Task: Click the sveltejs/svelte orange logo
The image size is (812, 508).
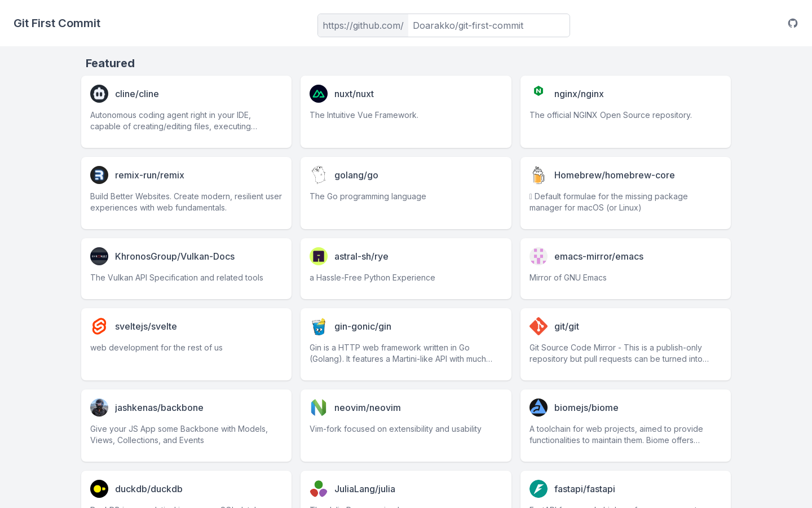Action: tap(99, 326)
